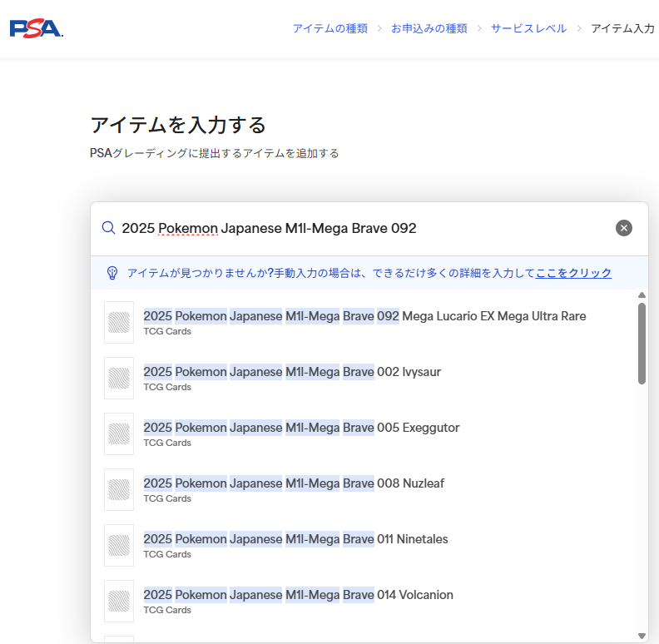Click TCG Cards label under Volcanion
Screen dimensions: 659x644
(x=167, y=610)
